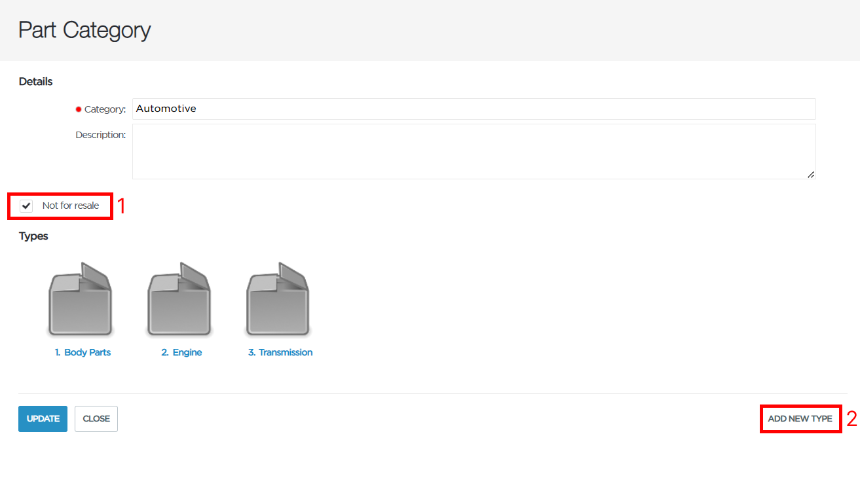Click the blue UPDATE button

(43, 419)
